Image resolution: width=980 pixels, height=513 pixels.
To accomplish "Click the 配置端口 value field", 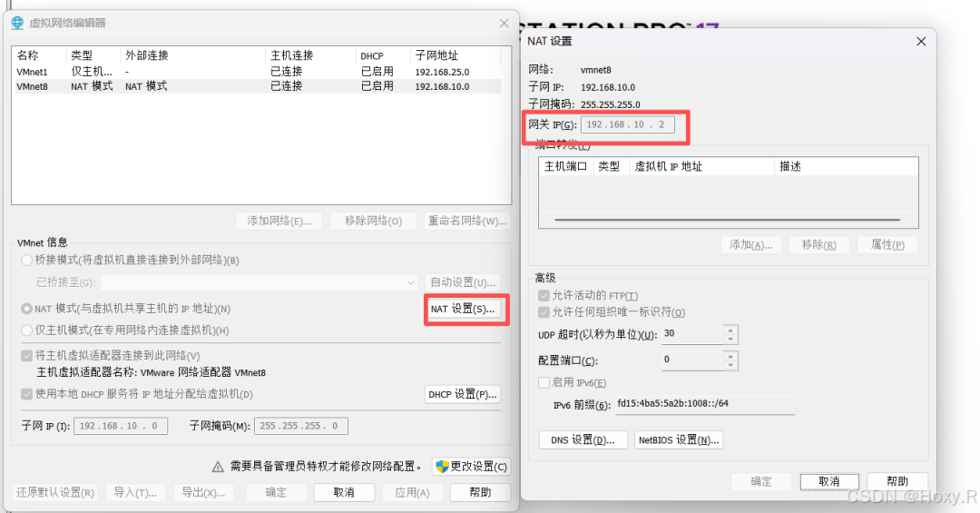I will coord(692,360).
